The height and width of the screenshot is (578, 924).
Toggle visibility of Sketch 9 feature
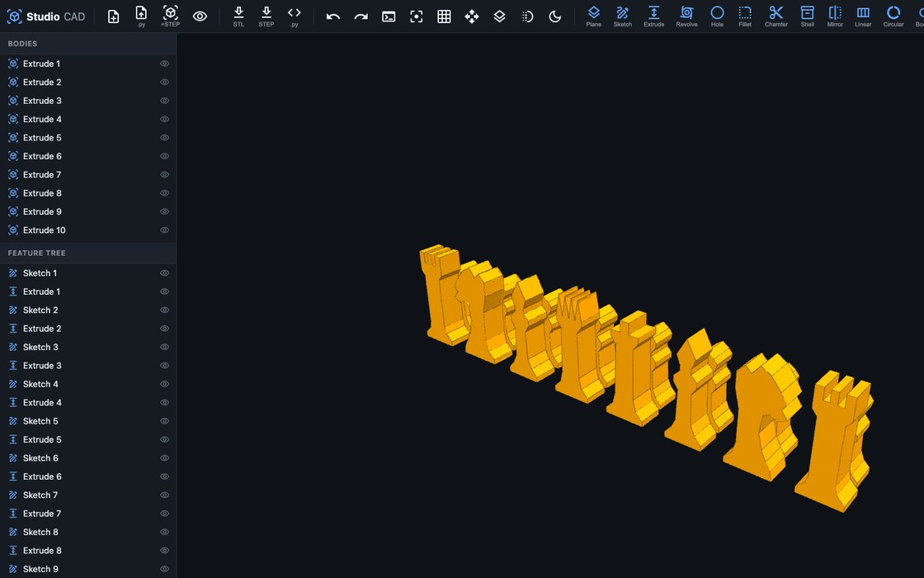[x=164, y=569]
